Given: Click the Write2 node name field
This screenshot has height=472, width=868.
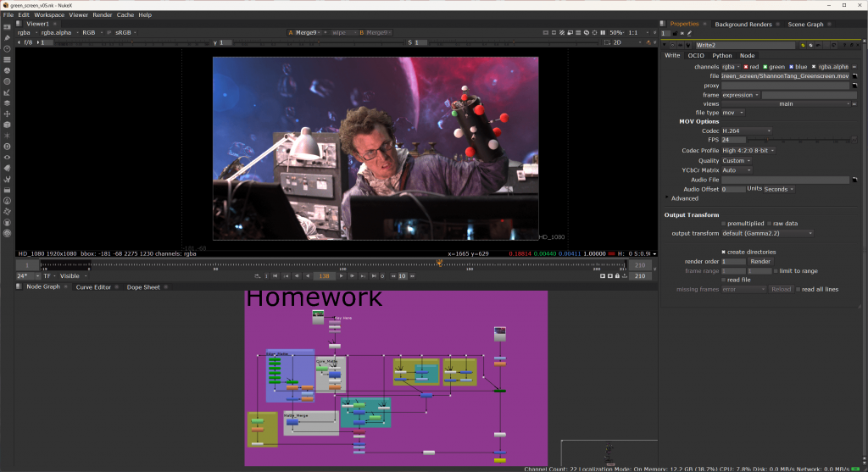Looking at the screenshot, I should pos(745,46).
